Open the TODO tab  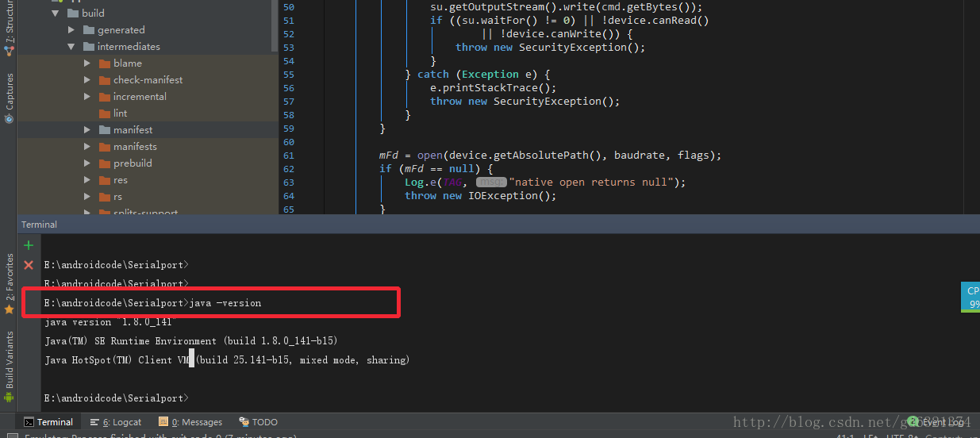(x=259, y=422)
